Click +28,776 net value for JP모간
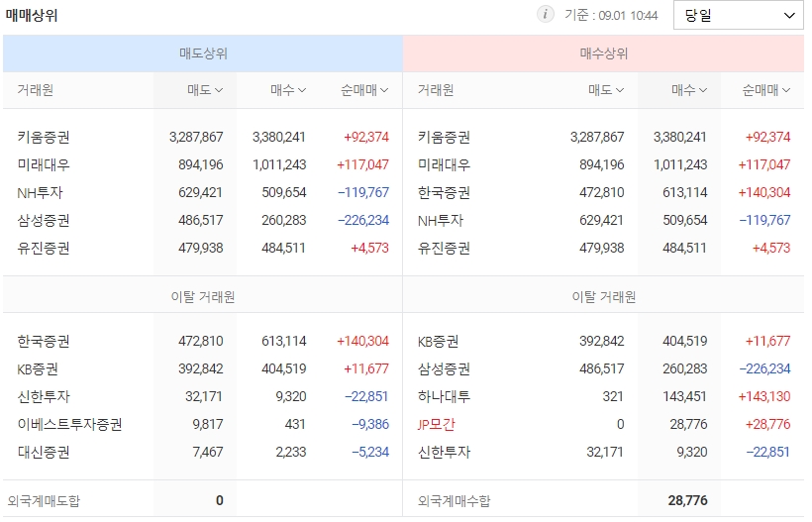 pos(768,425)
